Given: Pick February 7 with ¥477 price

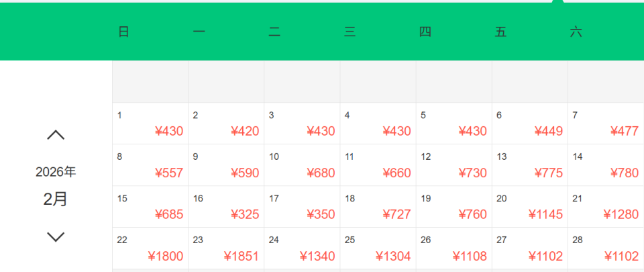Looking at the screenshot, I should tap(606, 124).
